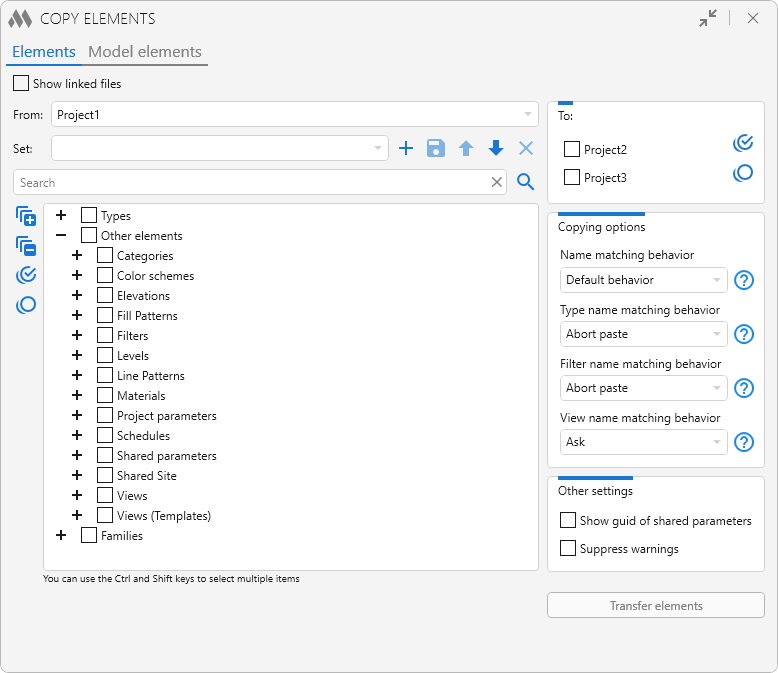Toggle Suppress warnings checkbox
The height and width of the screenshot is (673, 778).
pos(568,549)
